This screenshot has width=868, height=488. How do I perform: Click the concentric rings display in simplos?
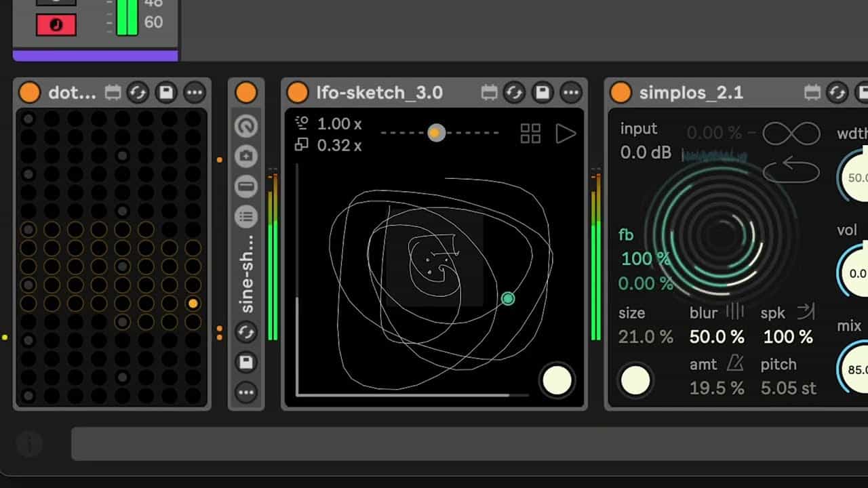click(722, 236)
